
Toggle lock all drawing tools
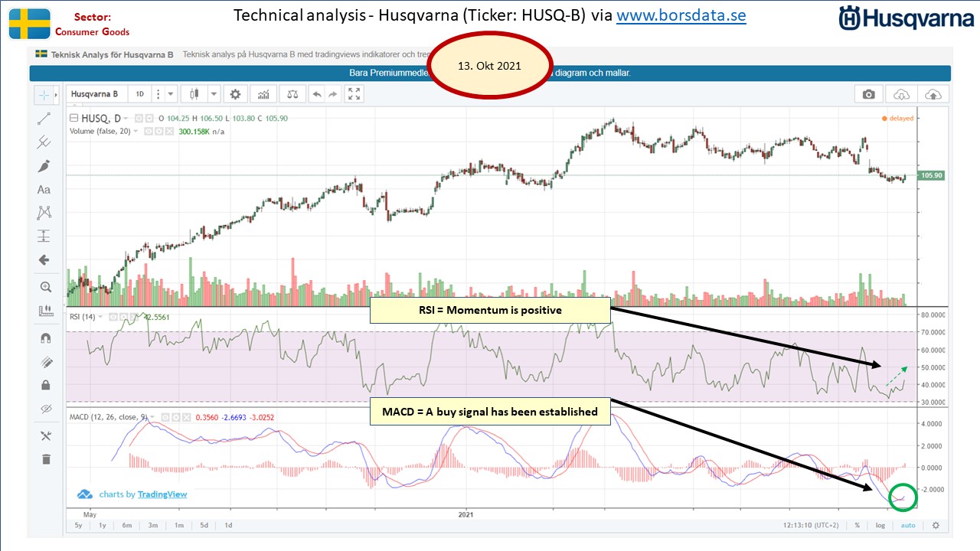[45, 385]
